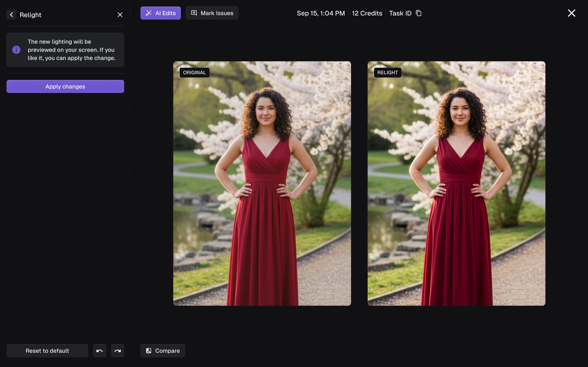Undo the last relight edit

(x=100, y=350)
